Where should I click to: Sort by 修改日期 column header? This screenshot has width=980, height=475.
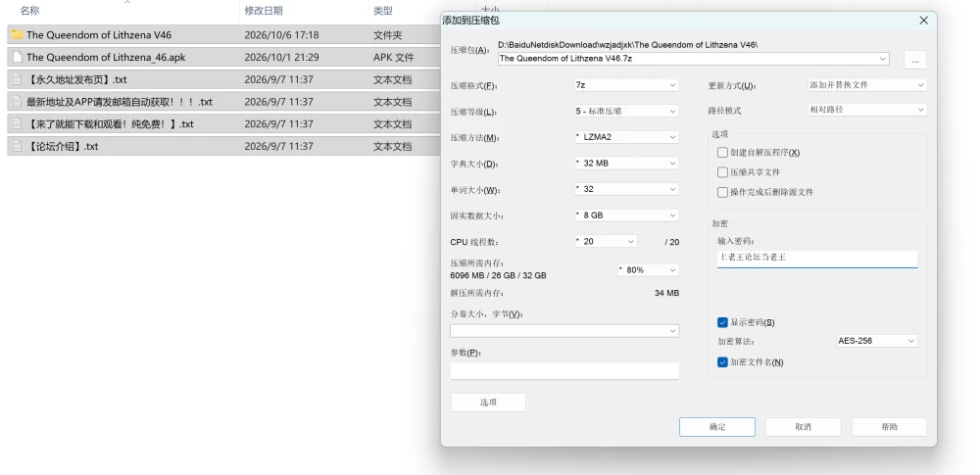tap(263, 11)
